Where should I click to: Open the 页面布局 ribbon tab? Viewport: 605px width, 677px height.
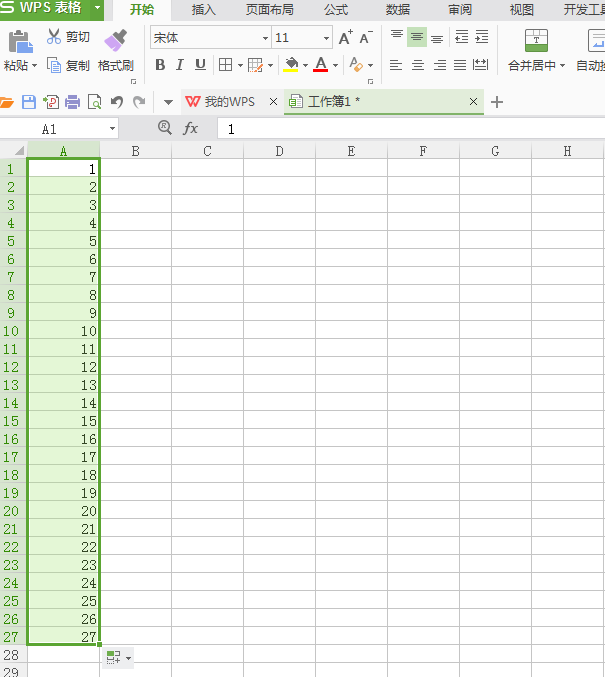270,9
